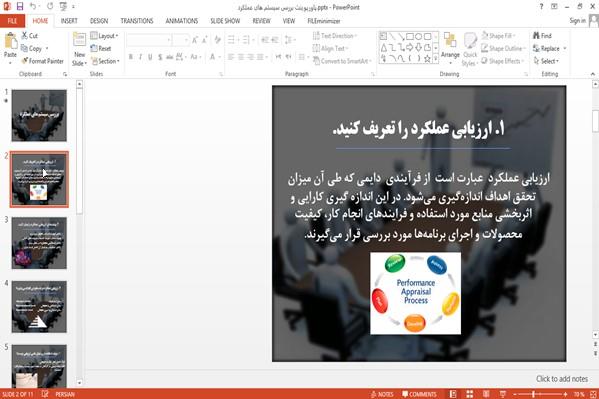Click the Paste clipboard icon
599x399 pixels.
10,41
